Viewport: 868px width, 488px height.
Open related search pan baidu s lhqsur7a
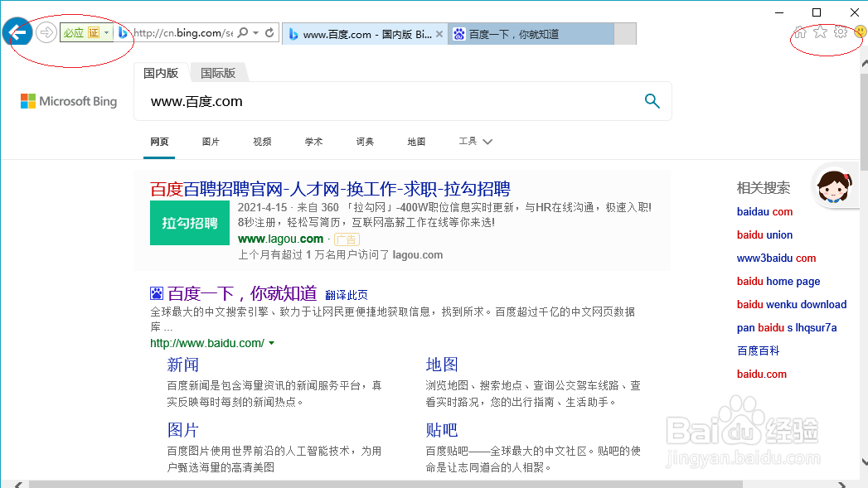click(787, 328)
